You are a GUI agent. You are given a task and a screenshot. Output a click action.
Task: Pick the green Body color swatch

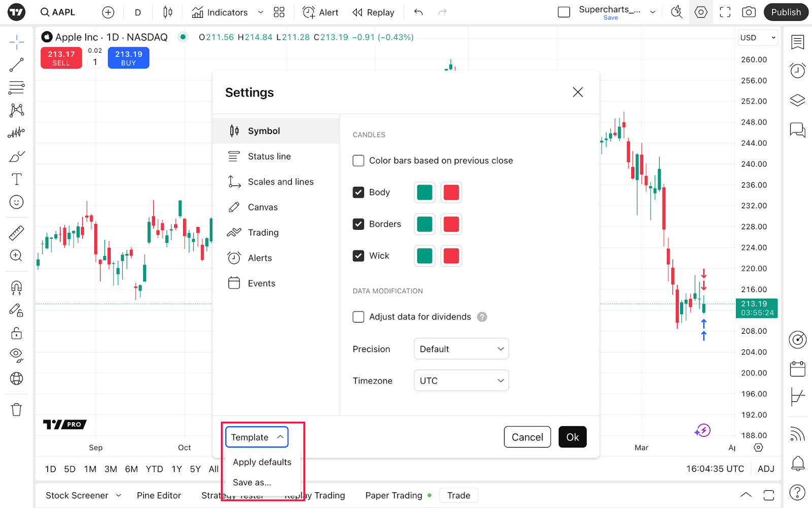425,193
